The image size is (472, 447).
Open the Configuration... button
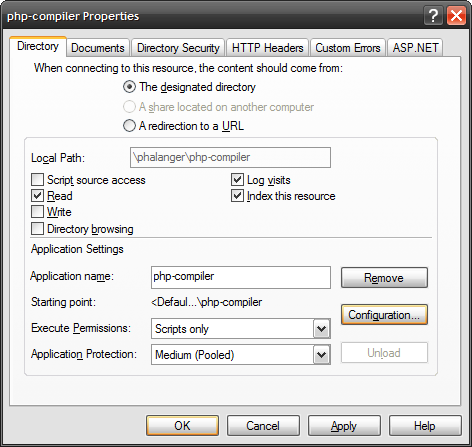click(x=384, y=314)
